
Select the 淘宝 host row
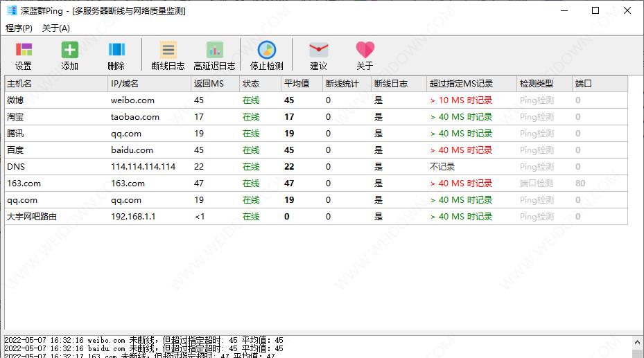[x=316, y=117]
